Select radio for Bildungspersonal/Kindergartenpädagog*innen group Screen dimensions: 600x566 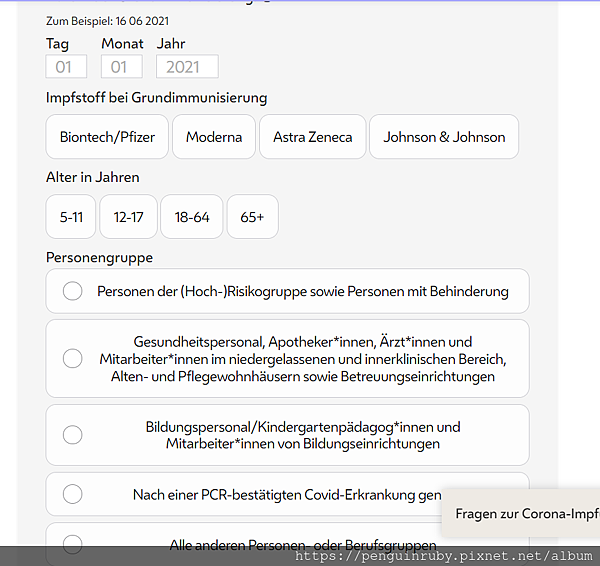tap(72, 435)
